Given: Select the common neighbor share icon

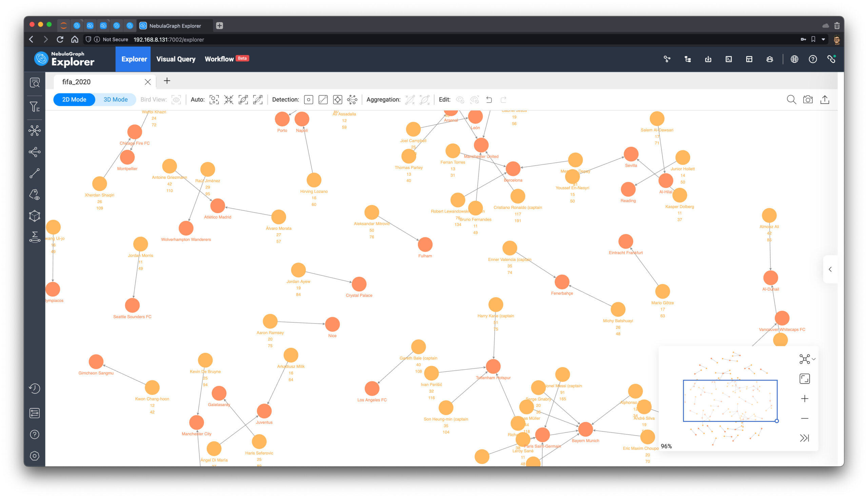Looking at the screenshot, I should tap(35, 152).
